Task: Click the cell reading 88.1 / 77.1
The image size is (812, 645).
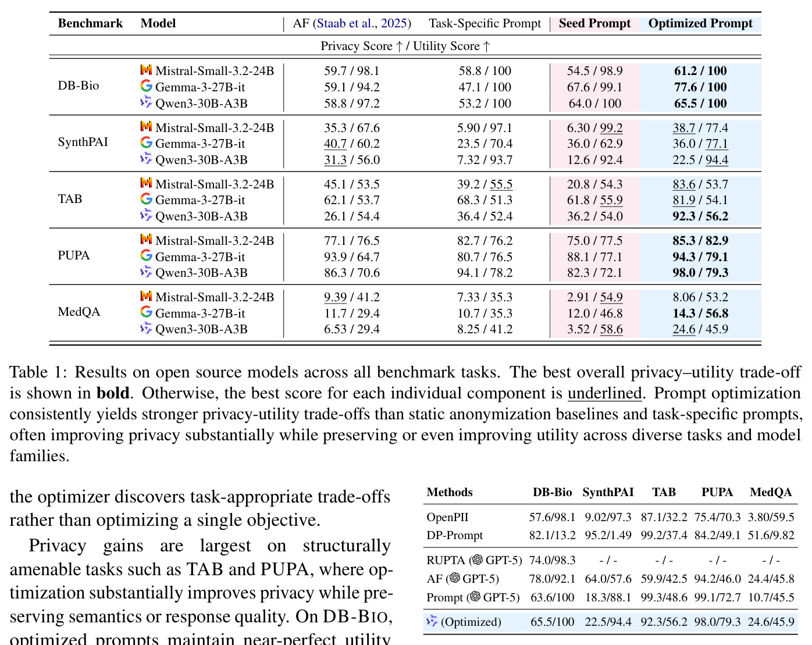Action: pyautogui.click(x=594, y=256)
